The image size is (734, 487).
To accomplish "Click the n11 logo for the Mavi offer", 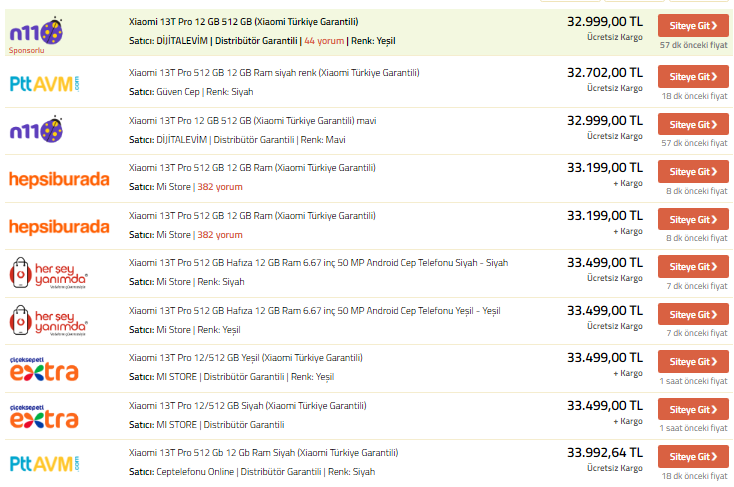I will point(36,129).
